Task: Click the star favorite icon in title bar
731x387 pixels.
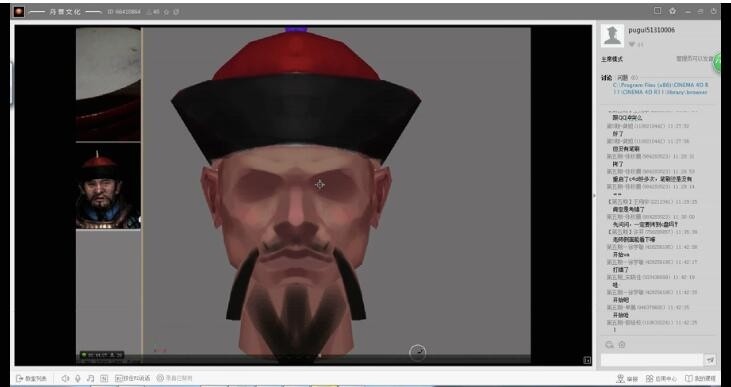Action: point(166,12)
